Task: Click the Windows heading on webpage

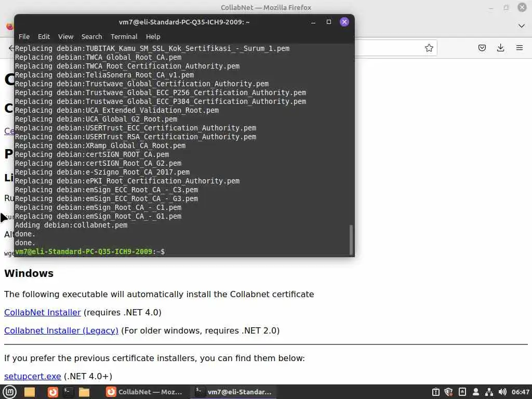Action: [x=29, y=273]
